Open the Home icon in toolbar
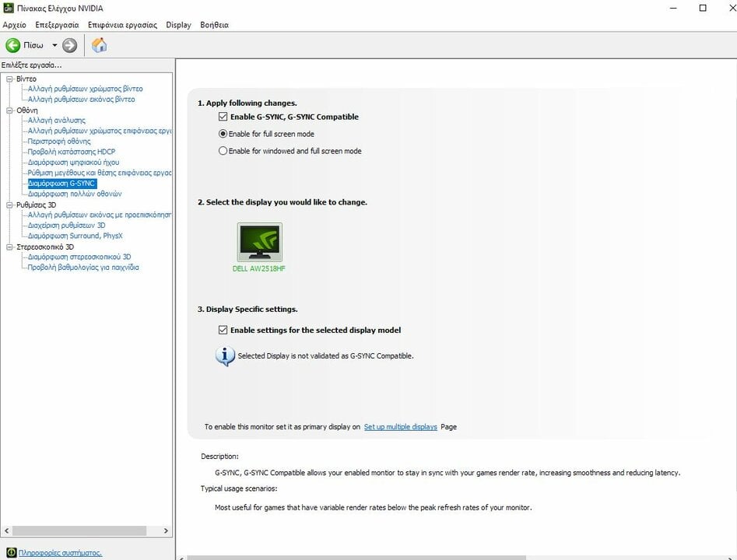The height and width of the screenshot is (560, 737). (99, 45)
